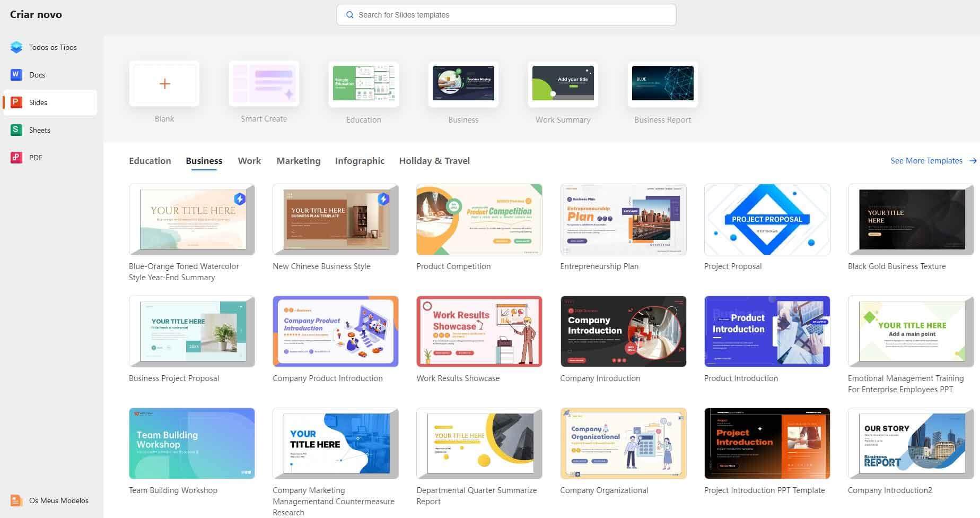The height and width of the screenshot is (518, 980).
Task: Click the lightning badge on New Chinese Business template
Action: click(383, 199)
